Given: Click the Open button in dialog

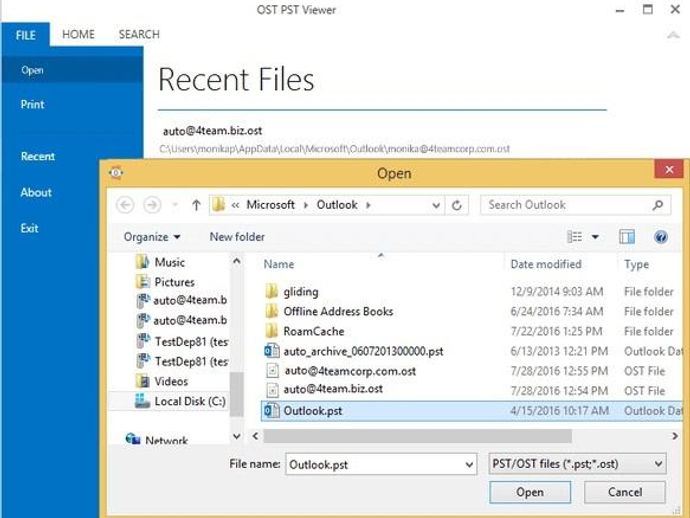Looking at the screenshot, I should [530, 492].
